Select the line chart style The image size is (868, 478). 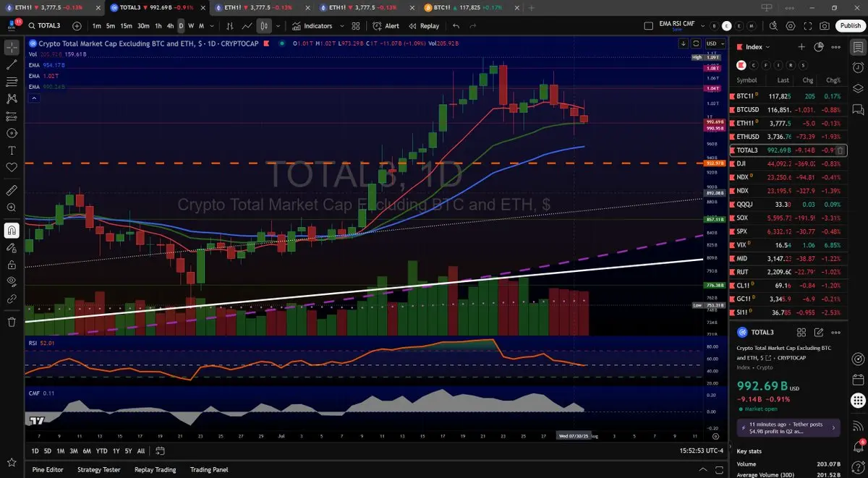point(247,26)
